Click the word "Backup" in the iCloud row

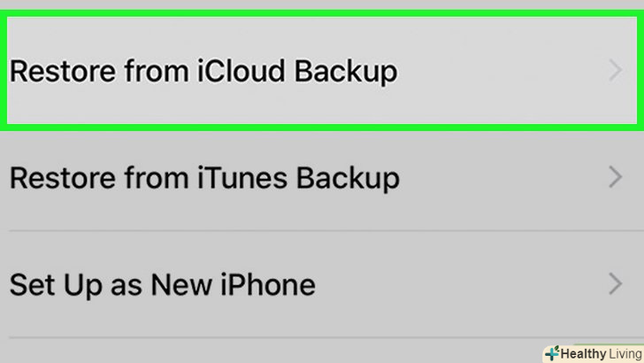pos(345,71)
